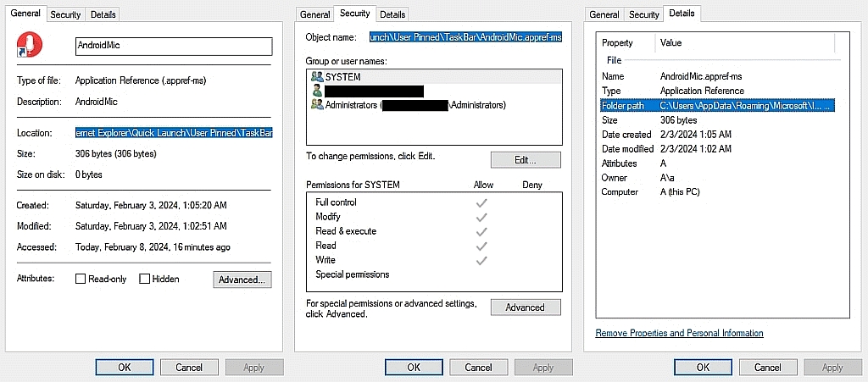Click the highlighted Location path text
The image size is (868, 382).
[x=174, y=133]
